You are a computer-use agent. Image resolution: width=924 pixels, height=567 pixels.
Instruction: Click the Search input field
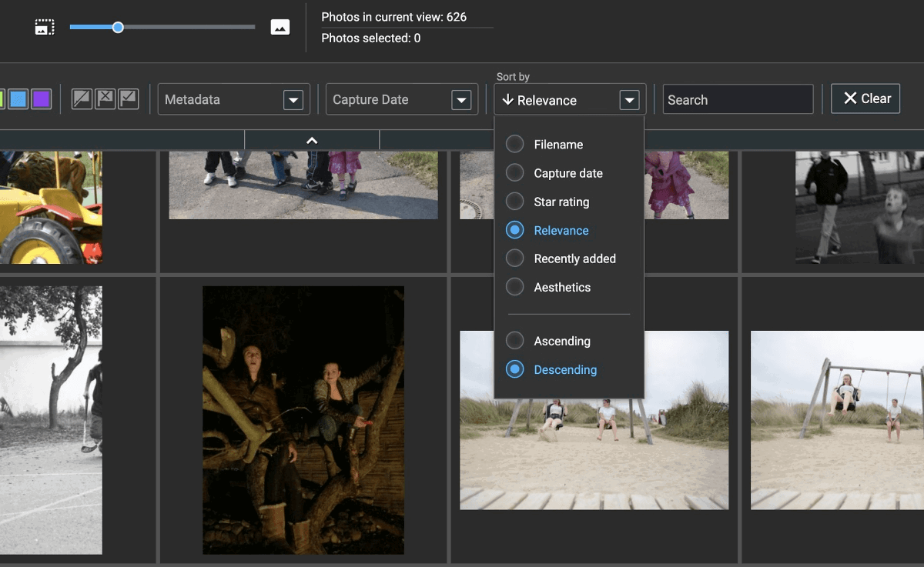click(738, 99)
